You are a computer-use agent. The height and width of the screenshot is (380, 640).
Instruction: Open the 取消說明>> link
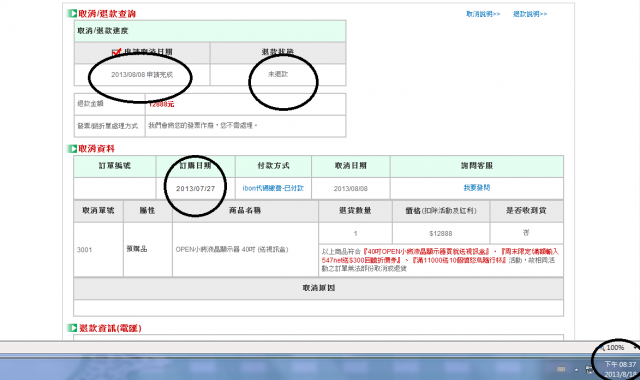click(x=483, y=14)
